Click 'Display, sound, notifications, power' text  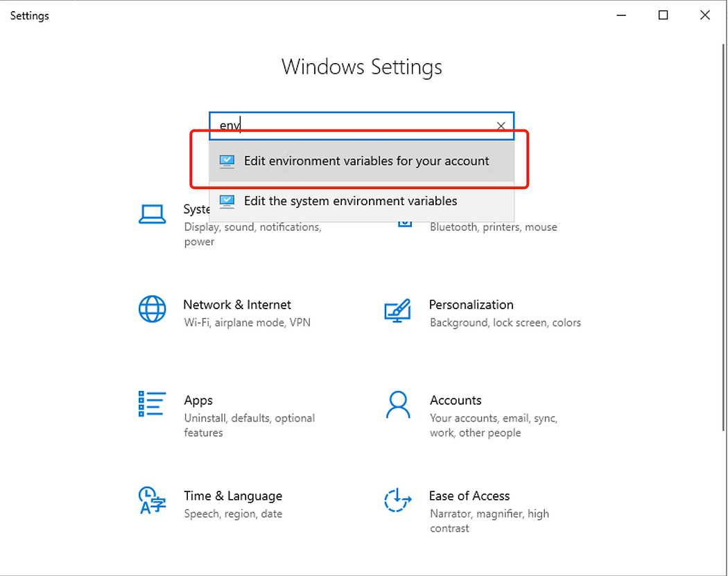(252, 234)
